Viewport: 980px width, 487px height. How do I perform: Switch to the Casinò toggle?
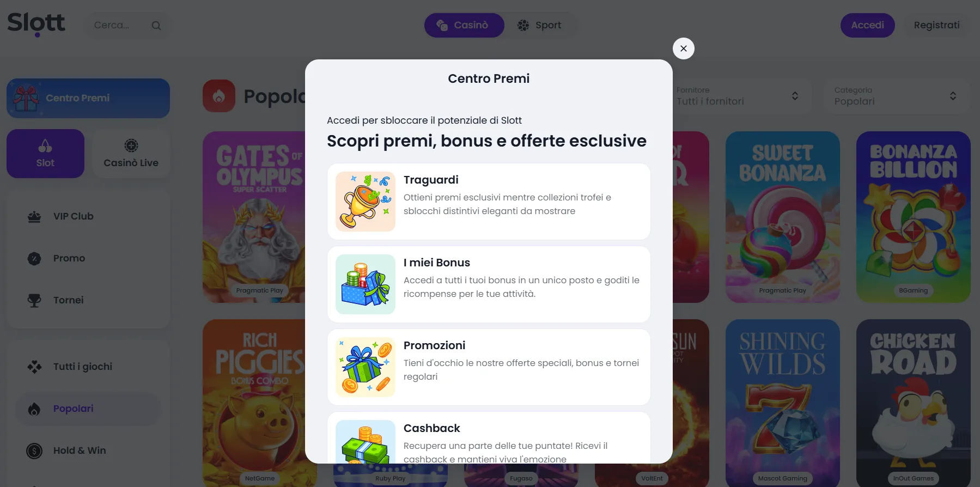click(464, 25)
